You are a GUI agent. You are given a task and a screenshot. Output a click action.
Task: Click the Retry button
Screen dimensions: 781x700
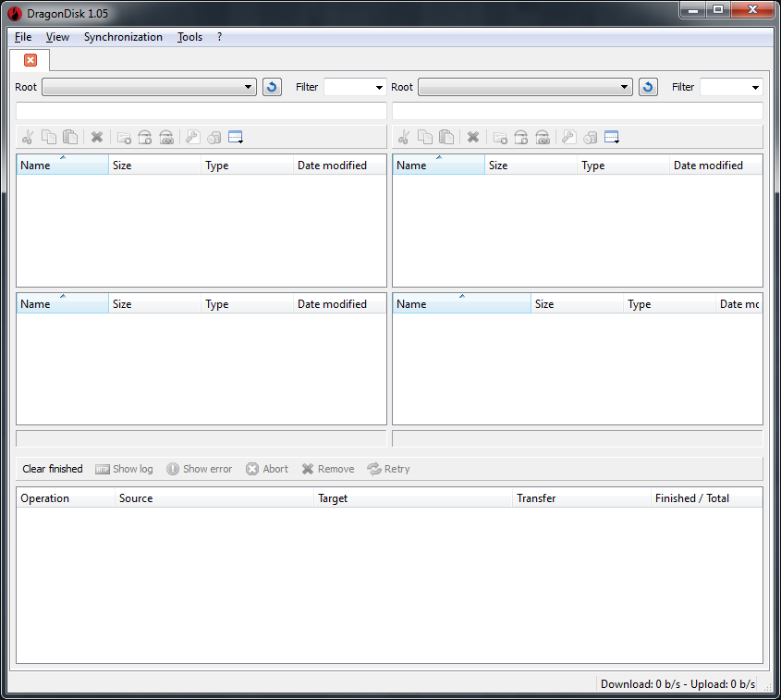[x=388, y=469]
